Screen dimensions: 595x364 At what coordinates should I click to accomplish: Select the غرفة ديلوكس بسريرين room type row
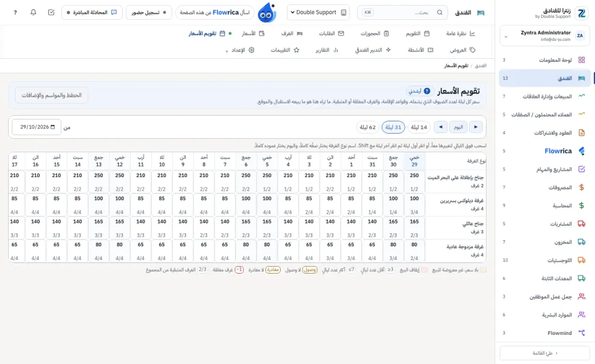coord(456,204)
